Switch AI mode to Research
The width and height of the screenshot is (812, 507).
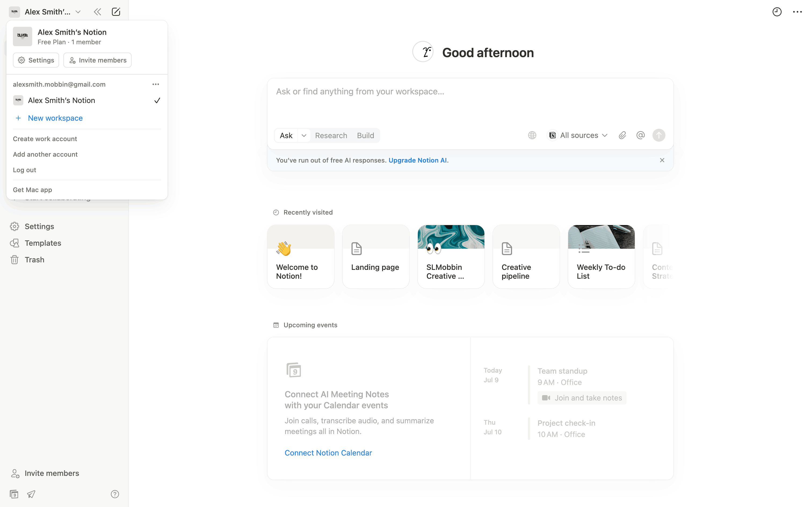[331, 135]
